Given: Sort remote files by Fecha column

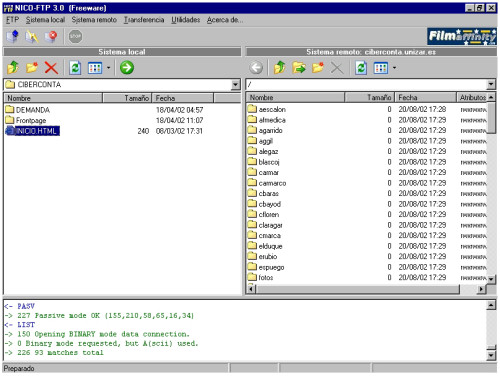Looking at the screenshot, I should coord(425,97).
